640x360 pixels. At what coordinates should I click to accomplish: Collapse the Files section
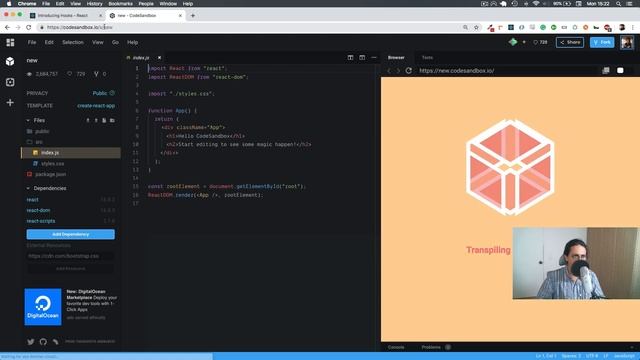point(28,120)
